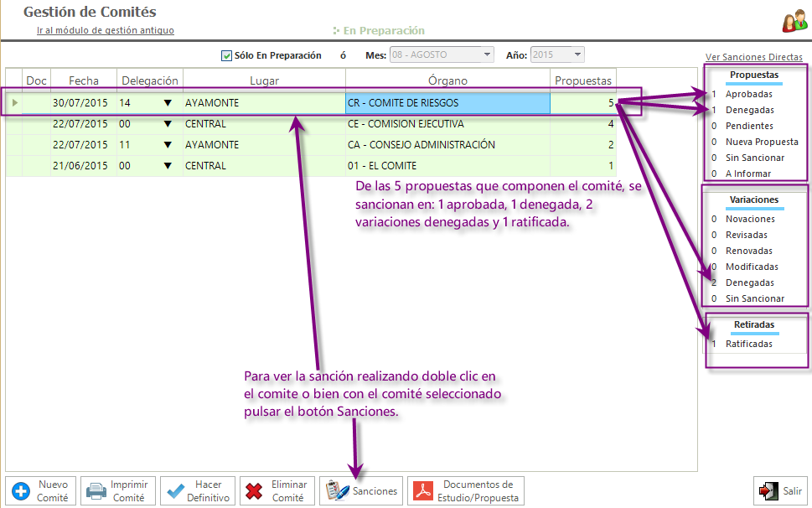This screenshot has height=508, width=812.
Task: Click AYAMONTE in the COMITE DE RIESGOS row
Action: coord(212,103)
